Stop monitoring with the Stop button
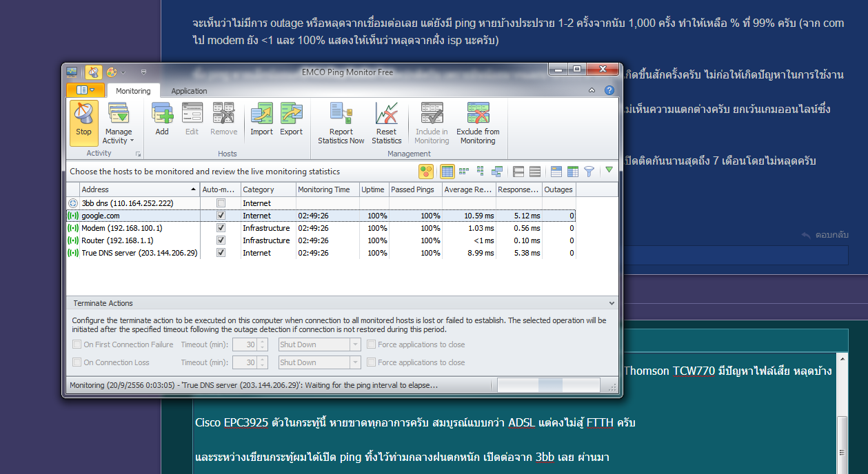This screenshot has width=868, height=474. 83,123
